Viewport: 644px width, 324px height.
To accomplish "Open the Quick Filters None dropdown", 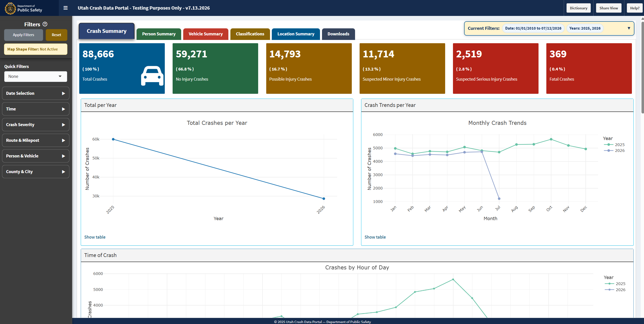I will [x=36, y=76].
